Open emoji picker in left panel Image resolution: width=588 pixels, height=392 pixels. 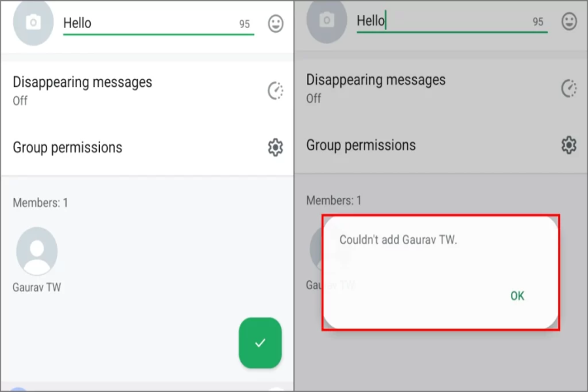276,24
